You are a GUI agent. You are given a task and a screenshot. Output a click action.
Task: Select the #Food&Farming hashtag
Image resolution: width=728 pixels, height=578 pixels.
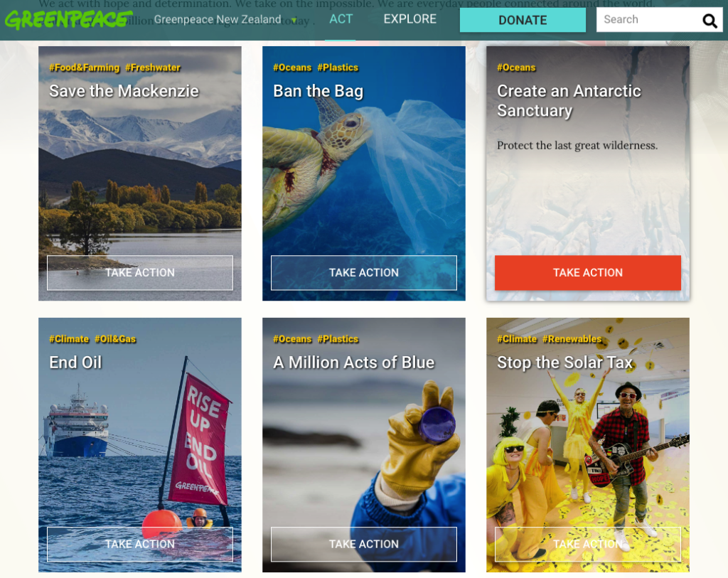tap(84, 68)
